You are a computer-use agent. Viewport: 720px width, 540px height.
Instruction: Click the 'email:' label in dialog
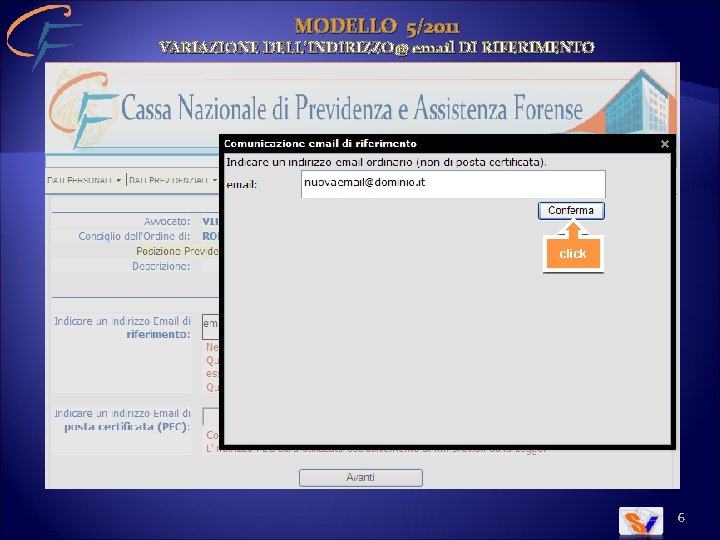(242, 185)
